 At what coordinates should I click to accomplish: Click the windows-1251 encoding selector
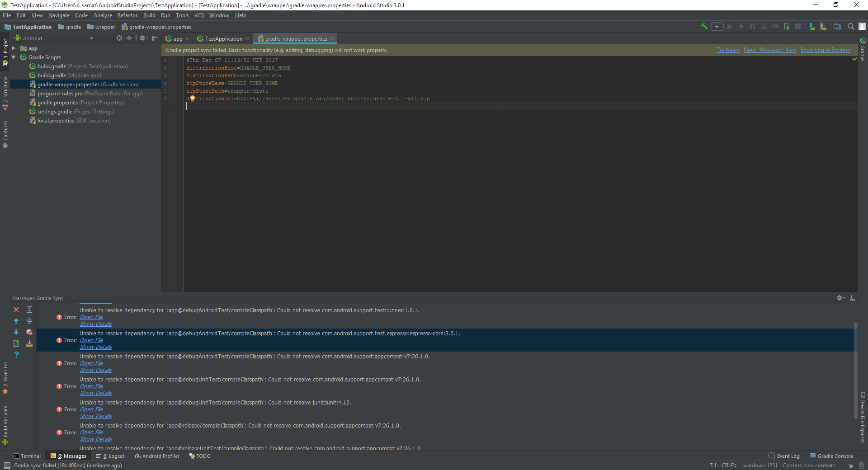pyautogui.click(x=760, y=465)
